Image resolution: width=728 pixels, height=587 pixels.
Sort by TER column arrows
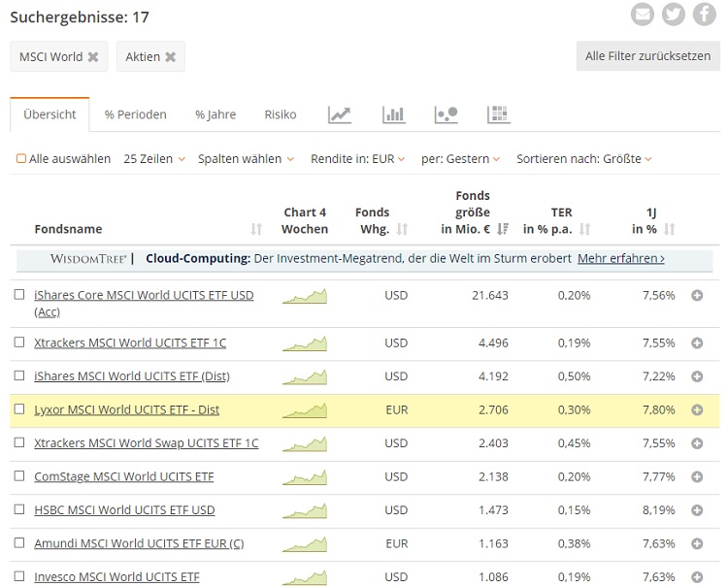(x=585, y=229)
